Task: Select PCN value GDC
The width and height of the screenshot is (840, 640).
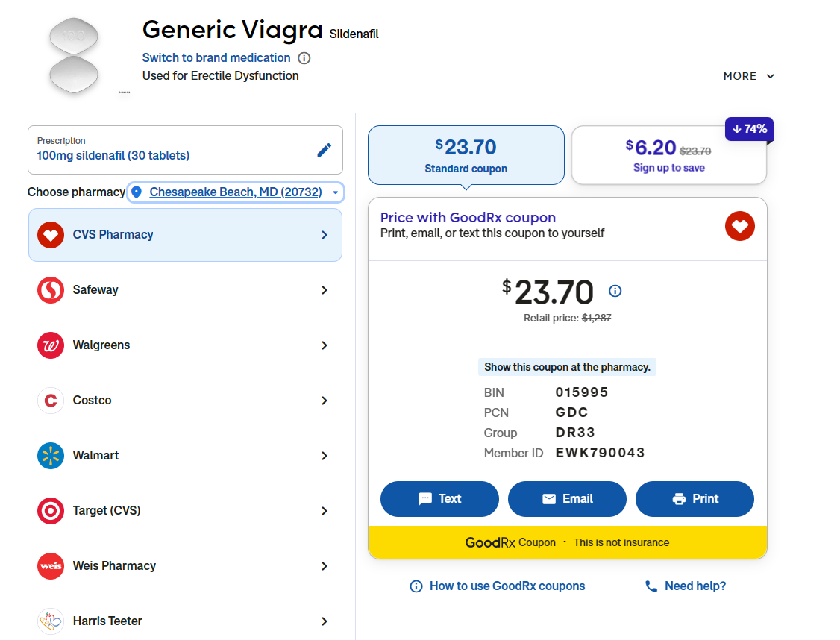Action: [571, 412]
